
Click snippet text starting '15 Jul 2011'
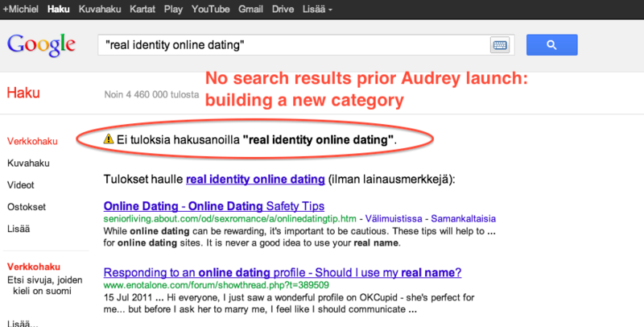pos(289,303)
